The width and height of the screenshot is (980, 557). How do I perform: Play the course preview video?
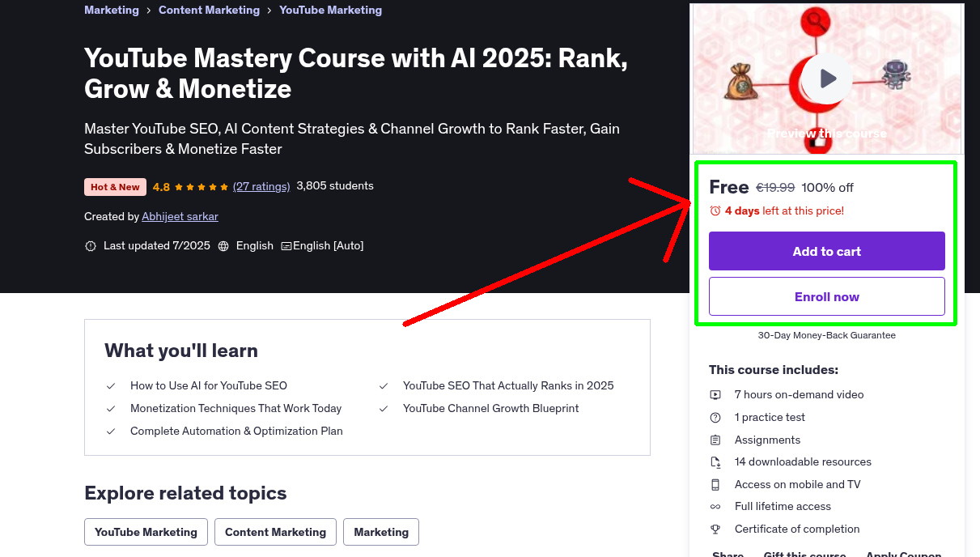coord(827,79)
